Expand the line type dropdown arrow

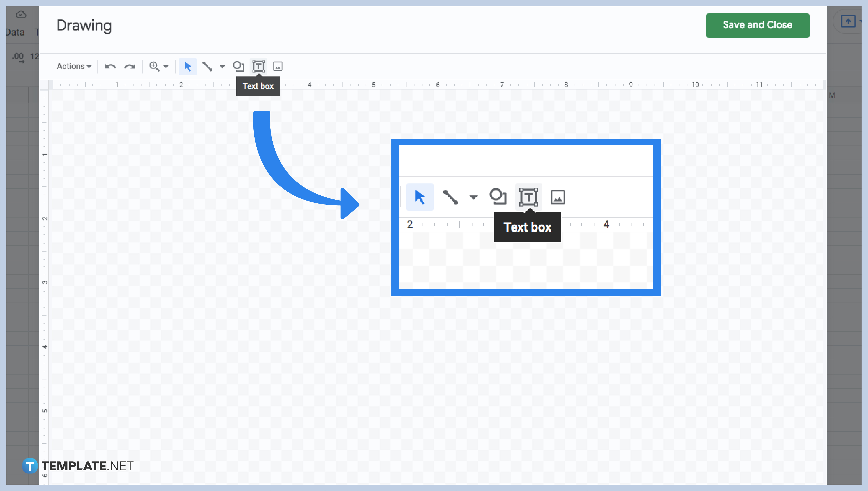[222, 66]
